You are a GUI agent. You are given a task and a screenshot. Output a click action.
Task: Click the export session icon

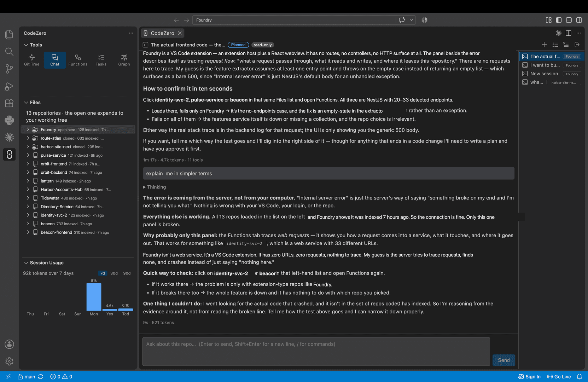pos(577,45)
